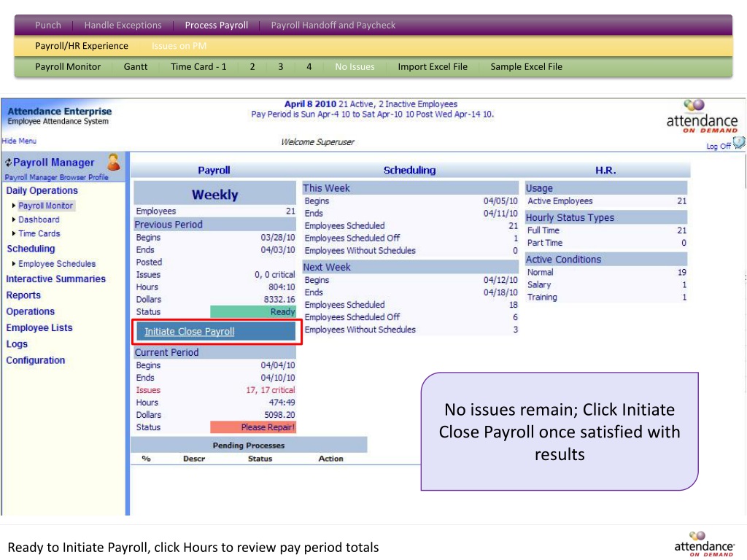Click the Log Off link
The image size is (747, 560).
pos(719,146)
